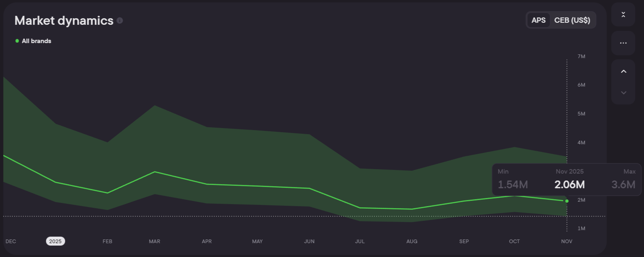Select the 2025 year label pill

coord(55,241)
